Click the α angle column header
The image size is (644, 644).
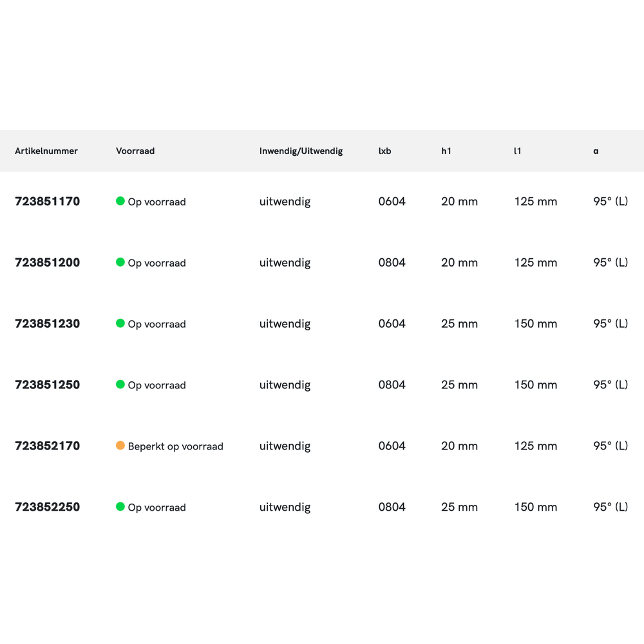pos(596,151)
